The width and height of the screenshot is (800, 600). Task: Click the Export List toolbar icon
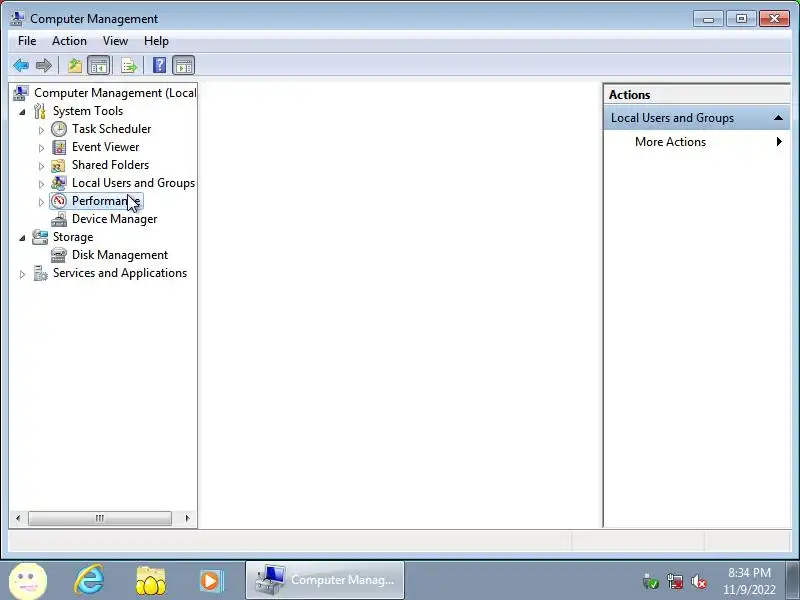coord(129,65)
